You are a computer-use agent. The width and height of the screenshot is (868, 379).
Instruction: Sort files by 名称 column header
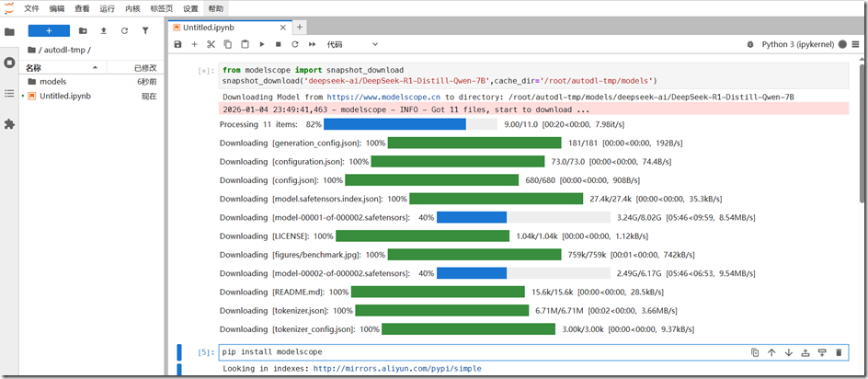(x=63, y=67)
